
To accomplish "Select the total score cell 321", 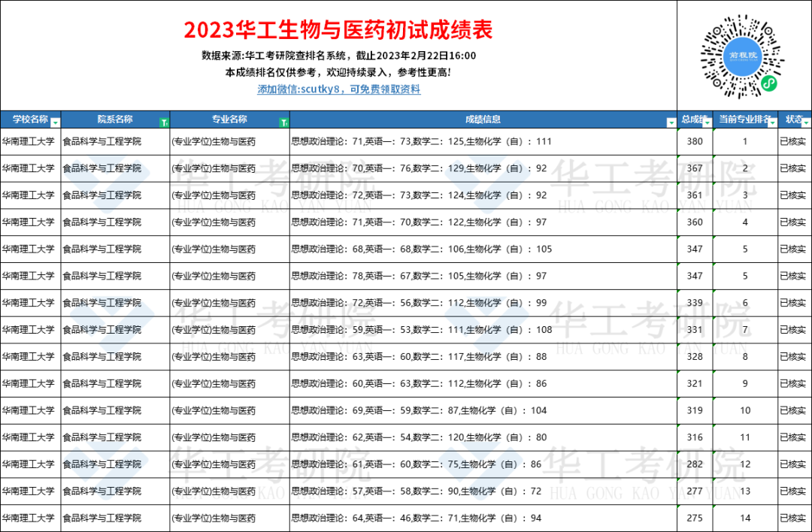I will [x=695, y=383].
